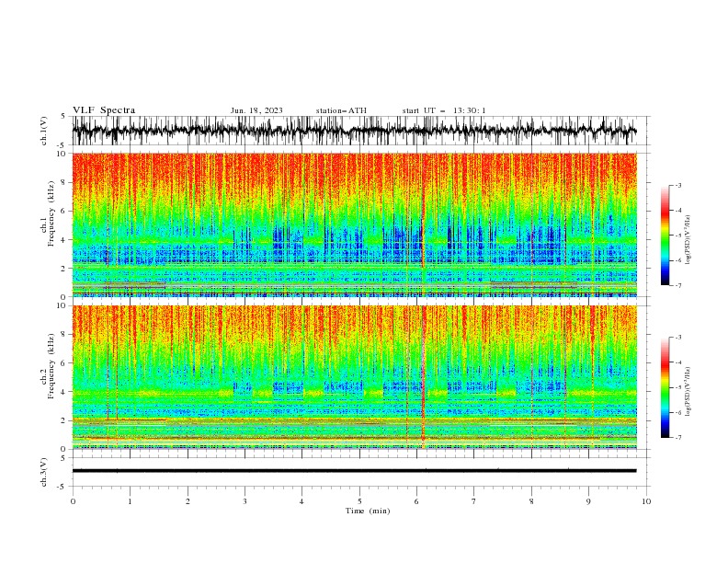Click the "Time (min)" axis label
This screenshot has width=728, height=563.
pyautogui.click(x=368, y=511)
